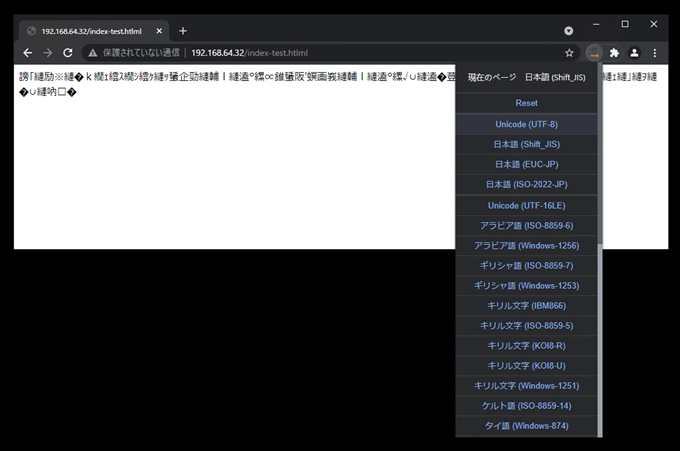The width and height of the screenshot is (680, 451).
Task: Choose キリル文字 (IBM866) encoding
Action: (526, 306)
